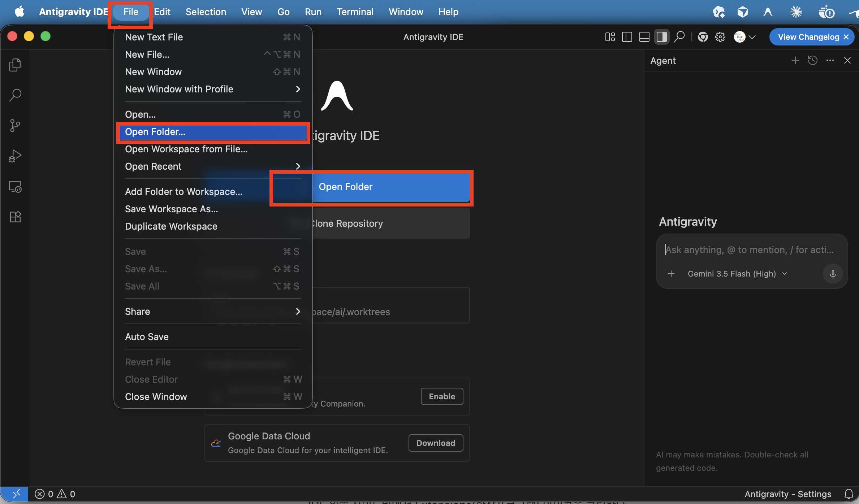Open settings gear in title bar
This screenshot has width=859, height=504.
point(720,37)
